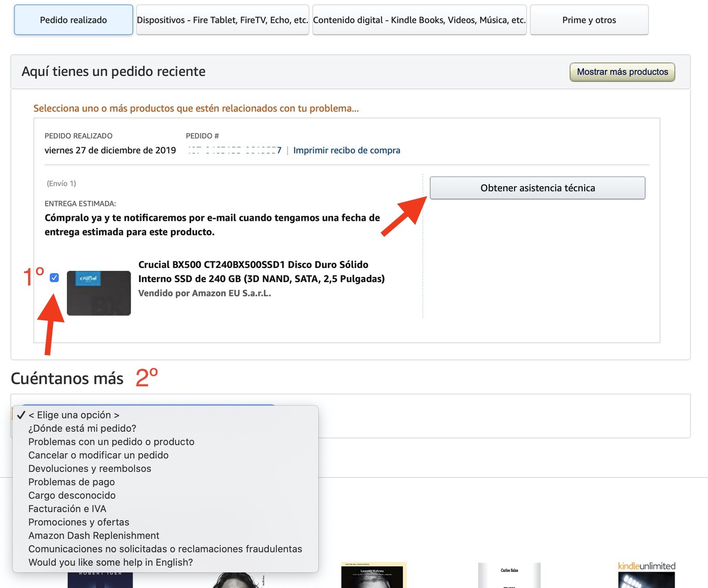The height and width of the screenshot is (588, 708).
Task: Open Imprimir recibo de compra link
Action: (346, 150)
